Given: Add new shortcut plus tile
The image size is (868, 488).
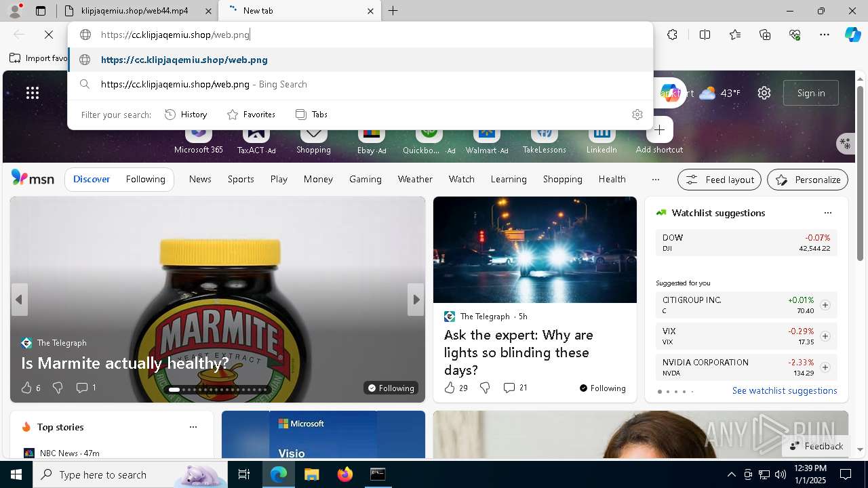Looking at the screenshot, I should pyautogui.click(x=659, y=130).
